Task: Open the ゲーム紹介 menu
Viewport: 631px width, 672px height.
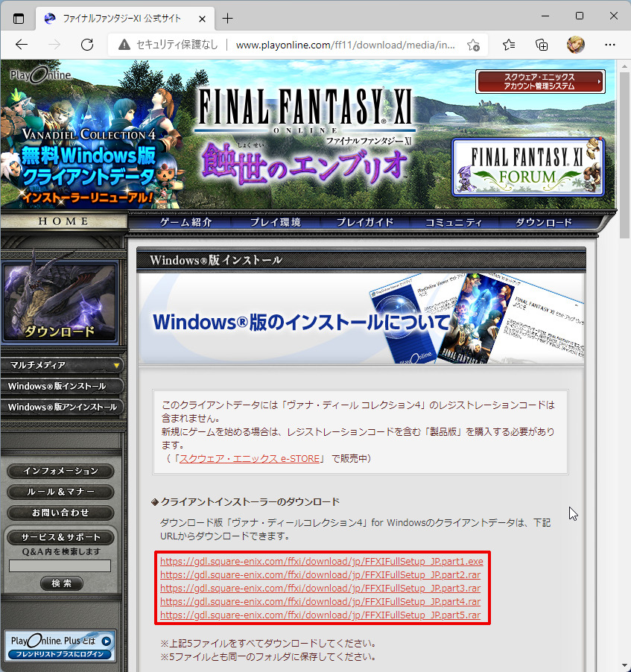Action: (x=186, y=223)
